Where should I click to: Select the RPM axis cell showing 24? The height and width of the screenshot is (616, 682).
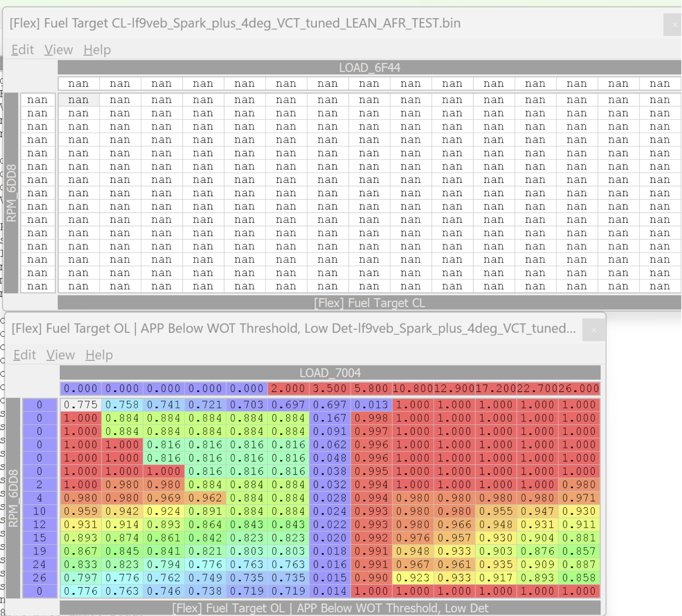click(40, 564)
